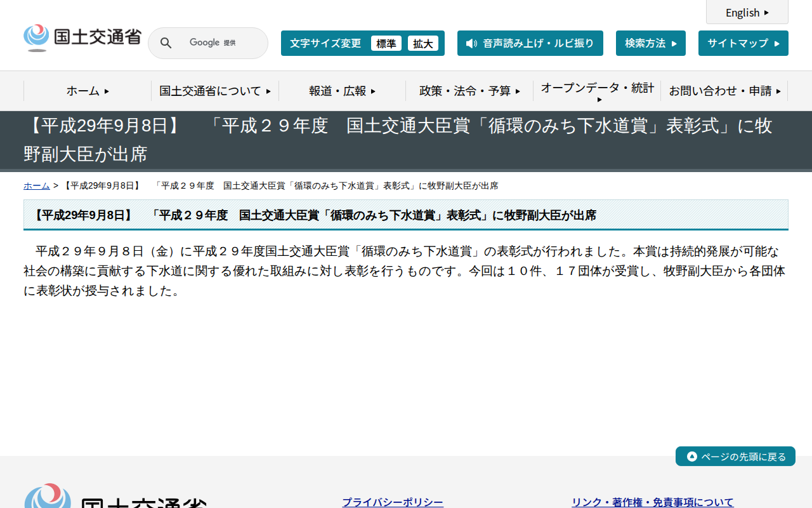Click the magnifying glass search icon

tap(166, 43)
